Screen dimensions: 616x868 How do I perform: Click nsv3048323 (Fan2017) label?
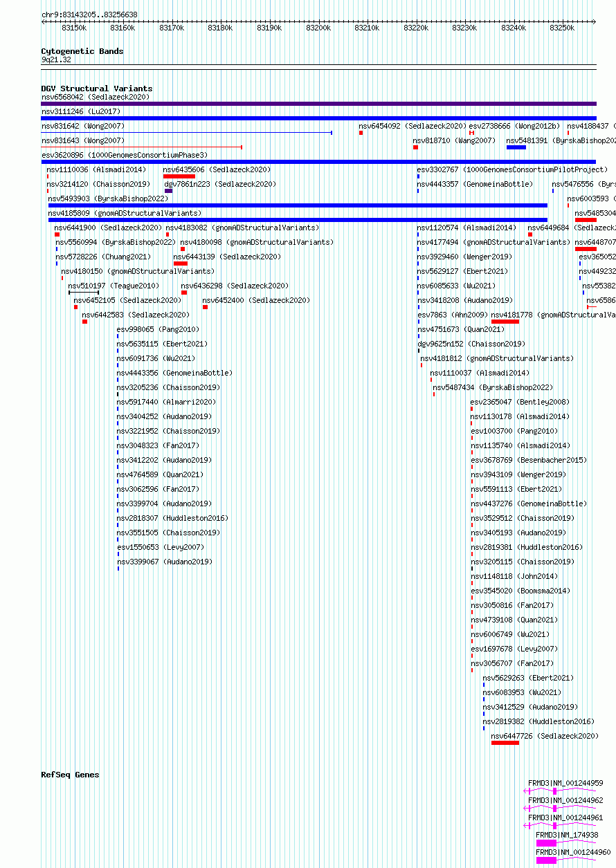158,445
